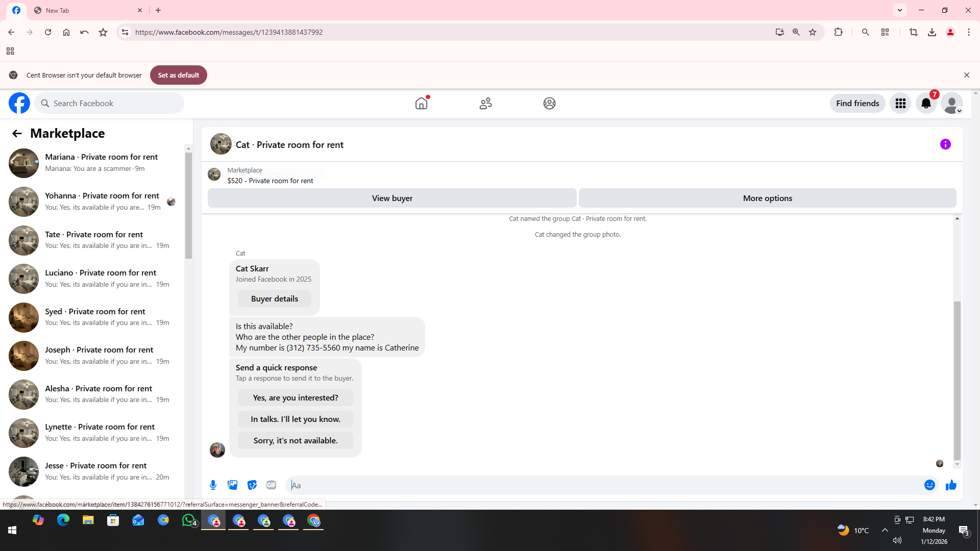980x551 pixels.
Task: Send a thumbs up like
Action: click(x=951, y=485)
